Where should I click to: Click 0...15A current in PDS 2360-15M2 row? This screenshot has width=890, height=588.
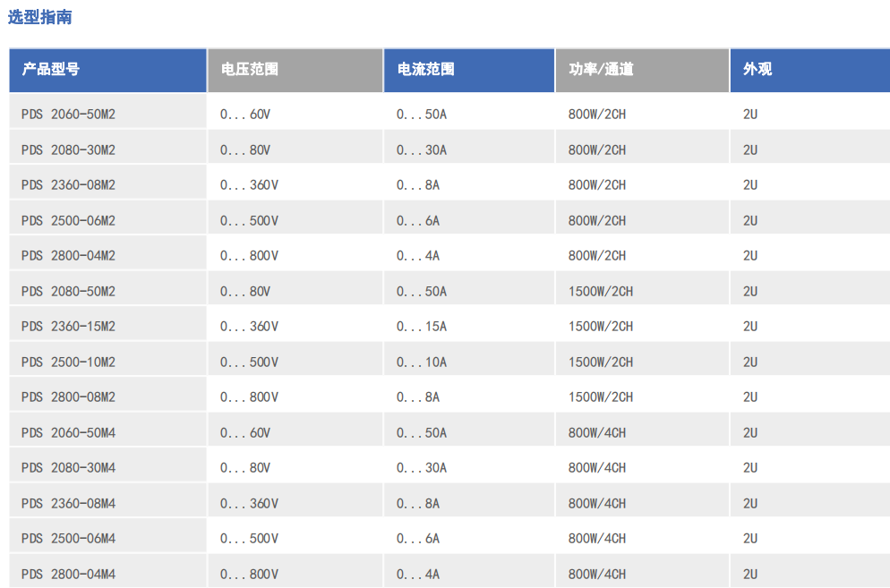422,327
